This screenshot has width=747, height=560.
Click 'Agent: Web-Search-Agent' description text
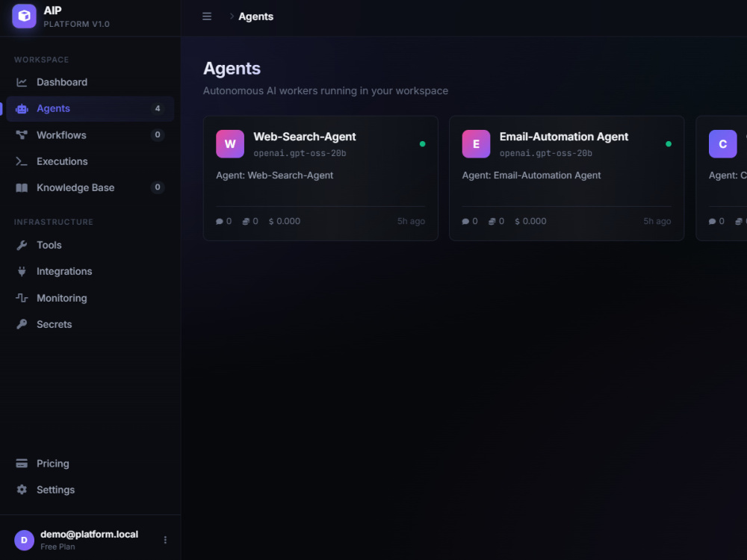click(x=274, y=175)
